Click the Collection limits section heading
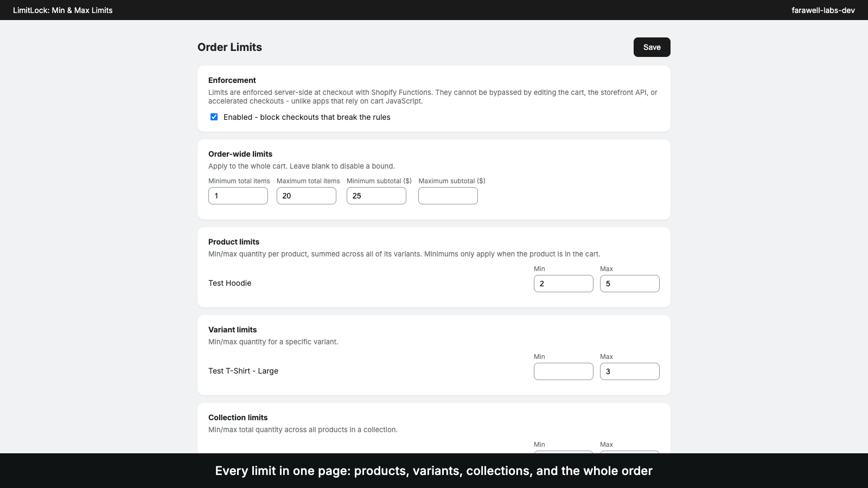This screenshot has height=488, width=868. tap(238, 418)
